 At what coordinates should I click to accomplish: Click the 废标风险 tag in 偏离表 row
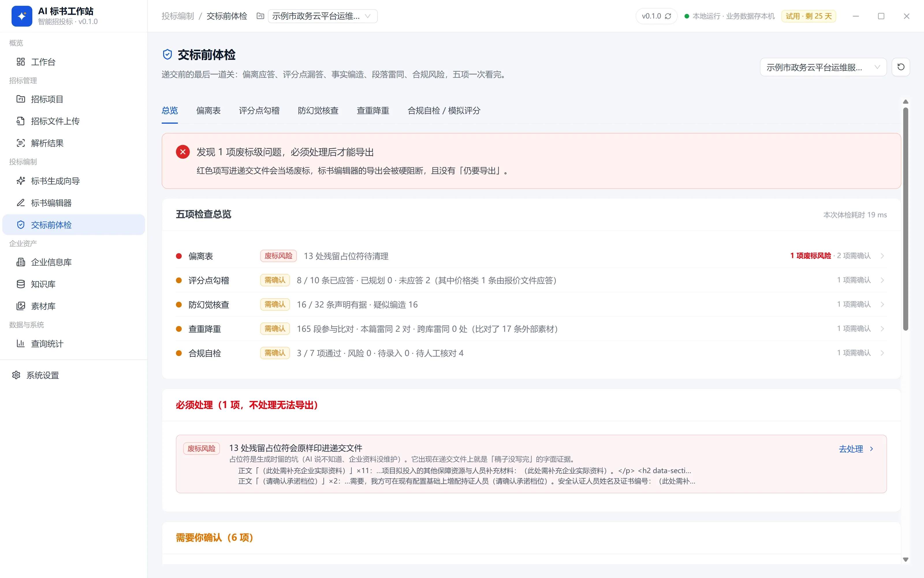tap(278, 256)
